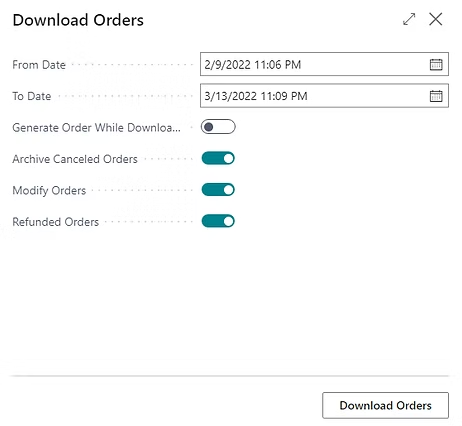The width and height of the screenshot is (462, 426).
Task: Close the Download Orders dialog
Action: 436,19
